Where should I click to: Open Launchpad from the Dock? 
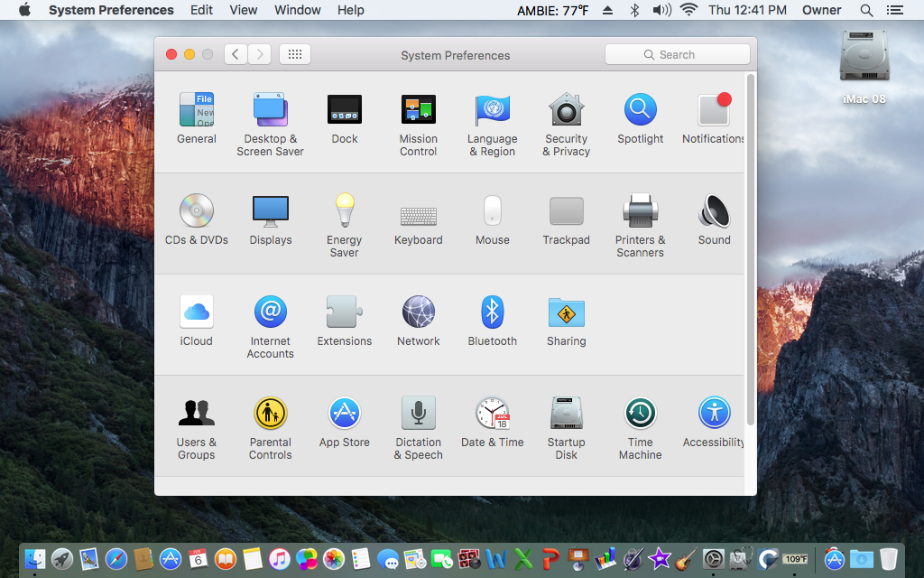62,558
